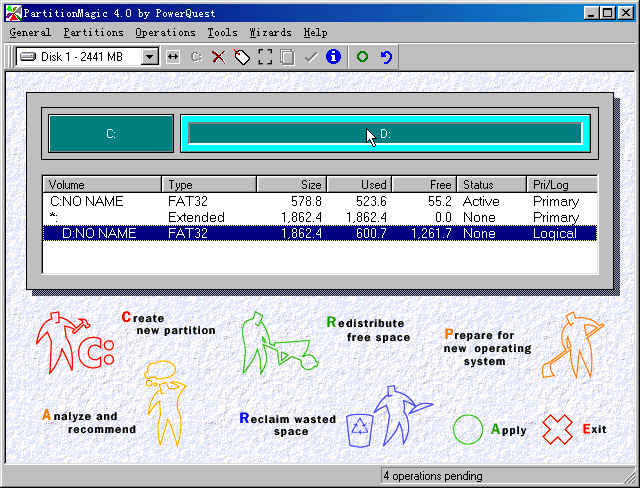The height and width of the screenshot is (488, 640).
Task: Click the green wheelbarrow Redistribute figure
Action: [x=278, y=343]
